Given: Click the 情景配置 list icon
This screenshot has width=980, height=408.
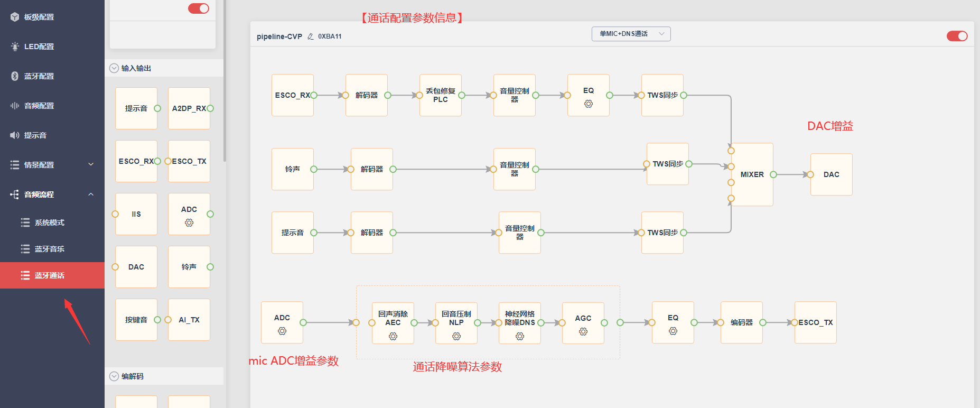Looking at the screenshot, I should tap(15, 165).
